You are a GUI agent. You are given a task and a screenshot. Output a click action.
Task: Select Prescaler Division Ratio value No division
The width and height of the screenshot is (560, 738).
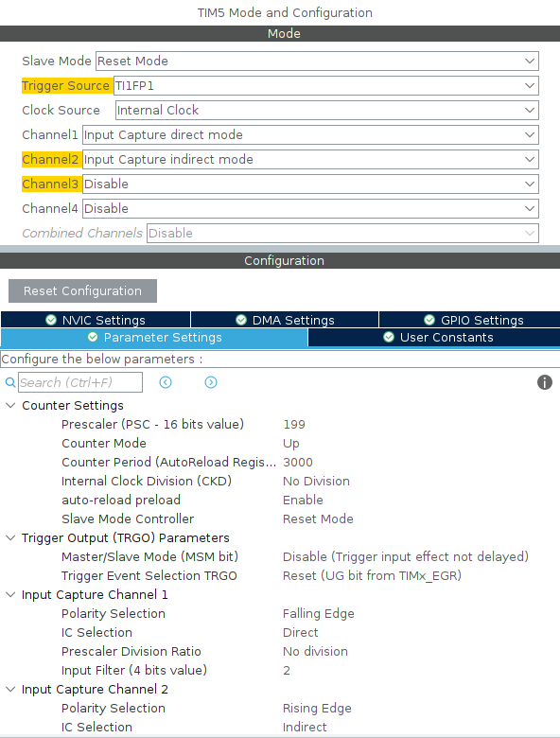pos(315,651)
